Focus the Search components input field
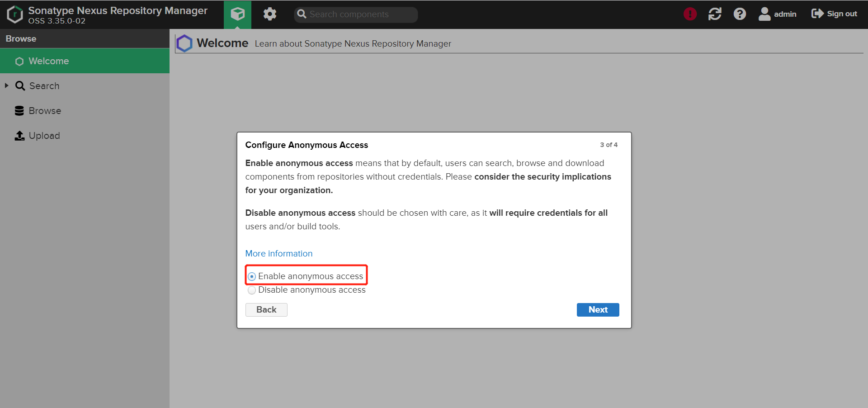 tap(356, 14)
